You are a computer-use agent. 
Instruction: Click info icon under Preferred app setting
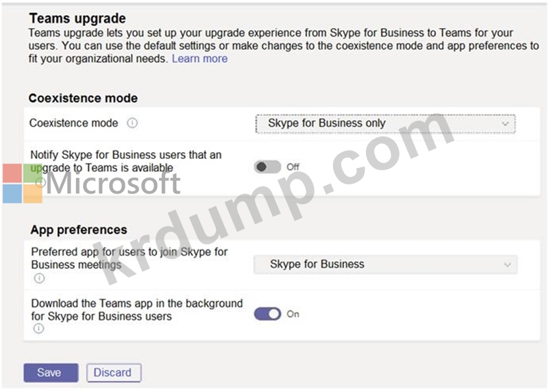coord(39,278)
